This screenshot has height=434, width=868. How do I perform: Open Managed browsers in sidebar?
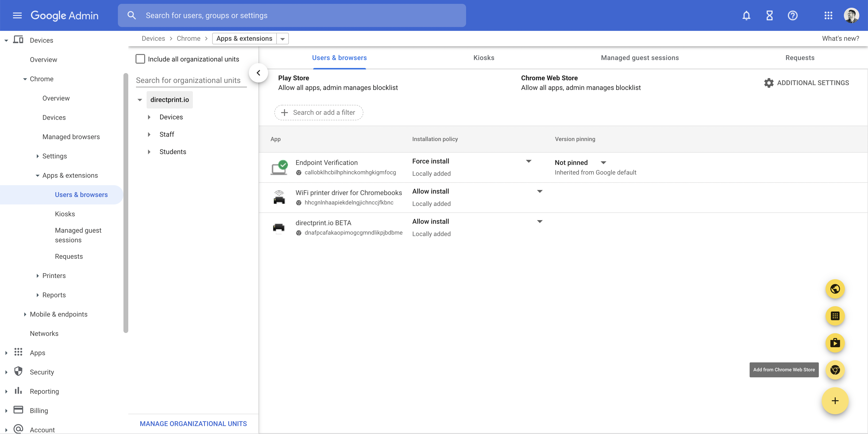tap(71, 137)
